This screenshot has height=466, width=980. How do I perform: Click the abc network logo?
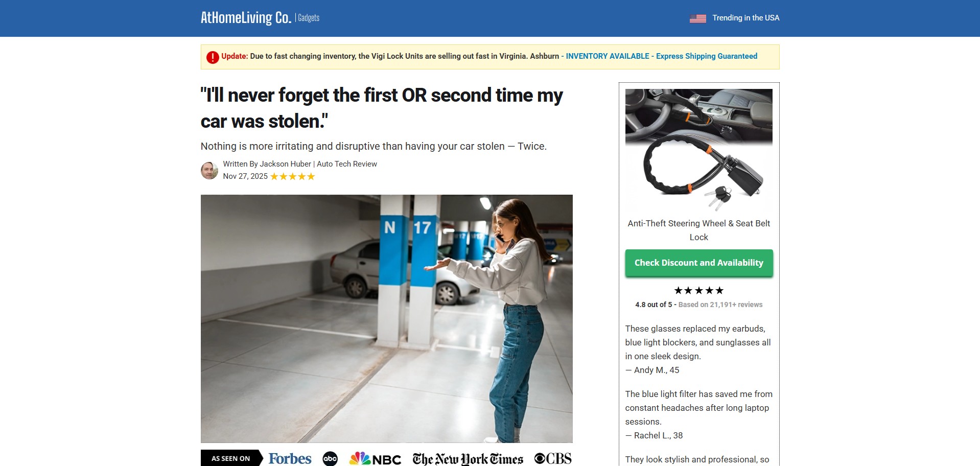330,458
